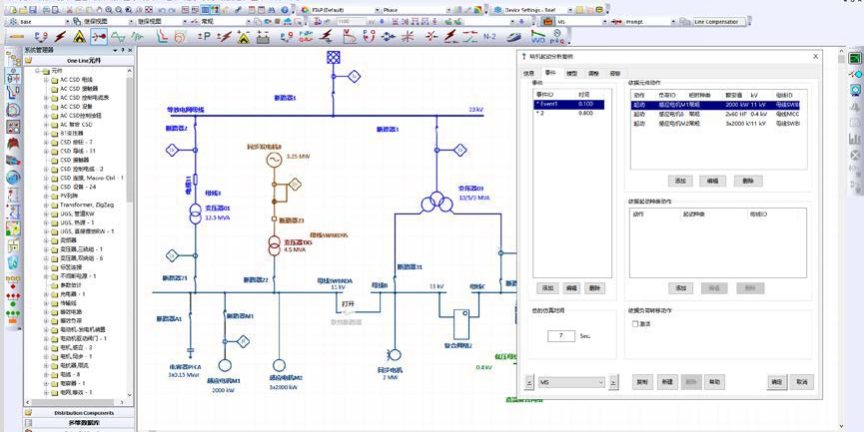Click the 确定 button in dialog

click(776, 382)
